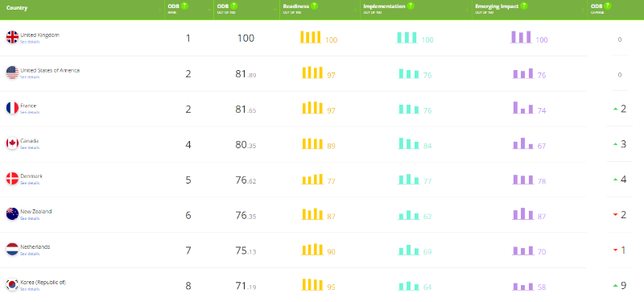Open See details for New Zealand
644x302 pixels.
[x=30, y=218]
